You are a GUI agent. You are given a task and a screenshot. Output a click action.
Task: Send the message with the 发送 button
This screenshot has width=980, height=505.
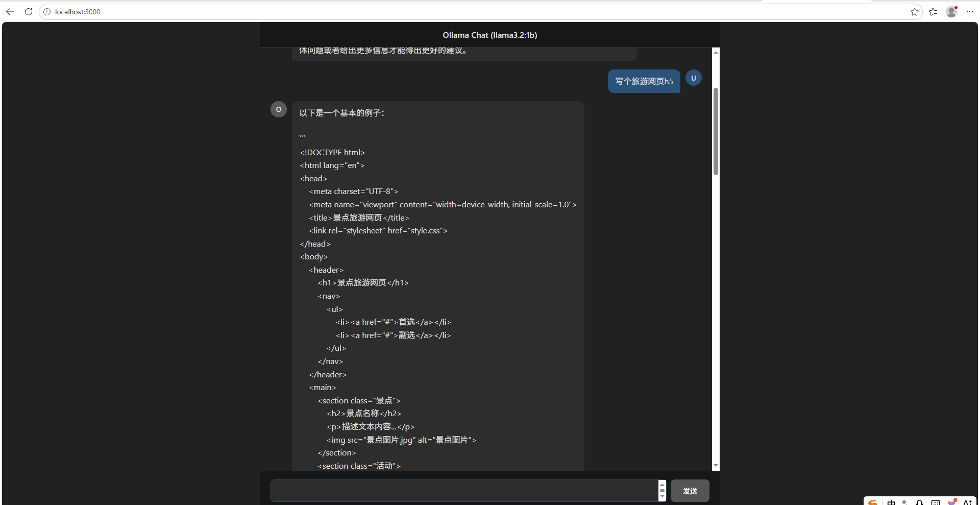point(690,491)
